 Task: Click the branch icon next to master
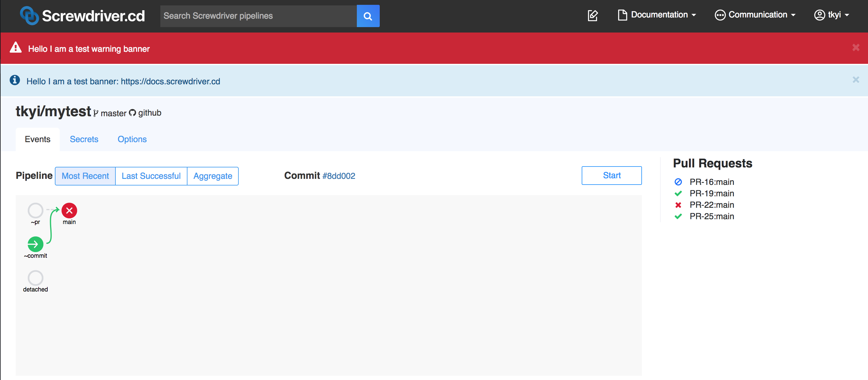pyautogui.click(x=96, y=114)
